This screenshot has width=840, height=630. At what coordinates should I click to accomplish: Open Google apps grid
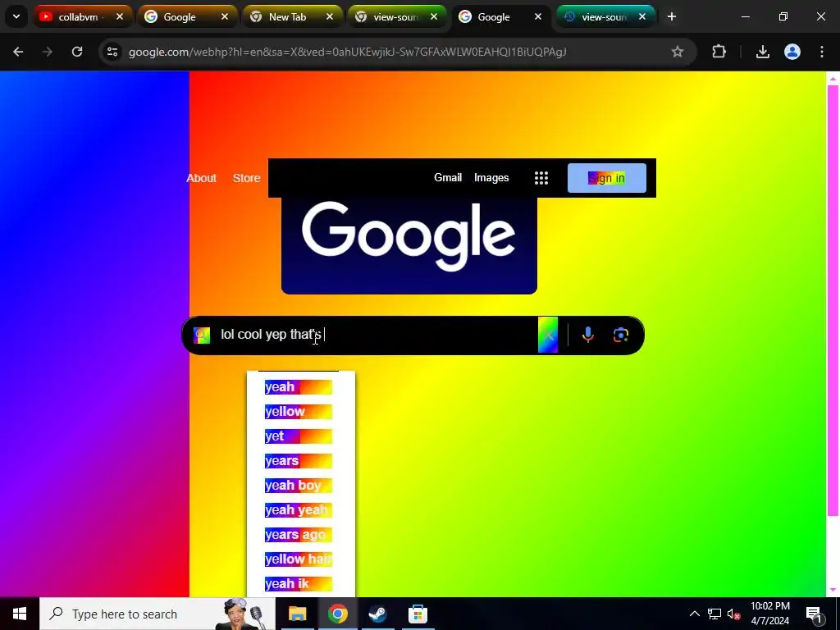(x=541, y=178)
